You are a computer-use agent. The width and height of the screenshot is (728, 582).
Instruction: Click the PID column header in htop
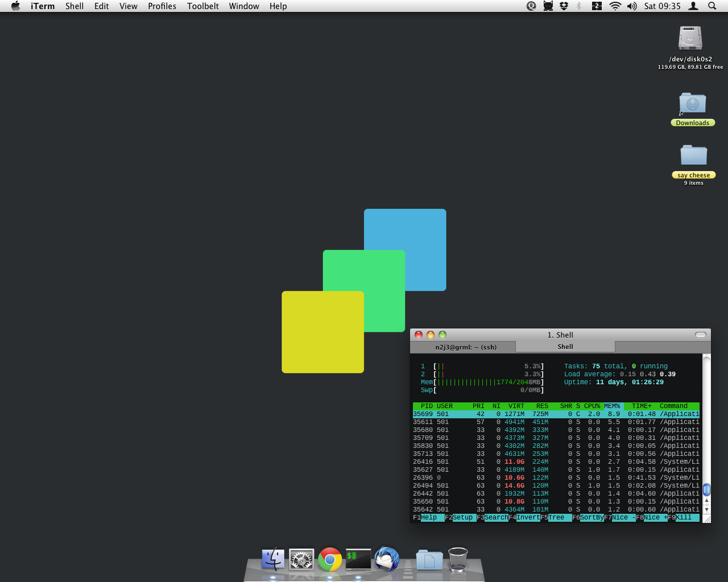(x=427, y=406)
